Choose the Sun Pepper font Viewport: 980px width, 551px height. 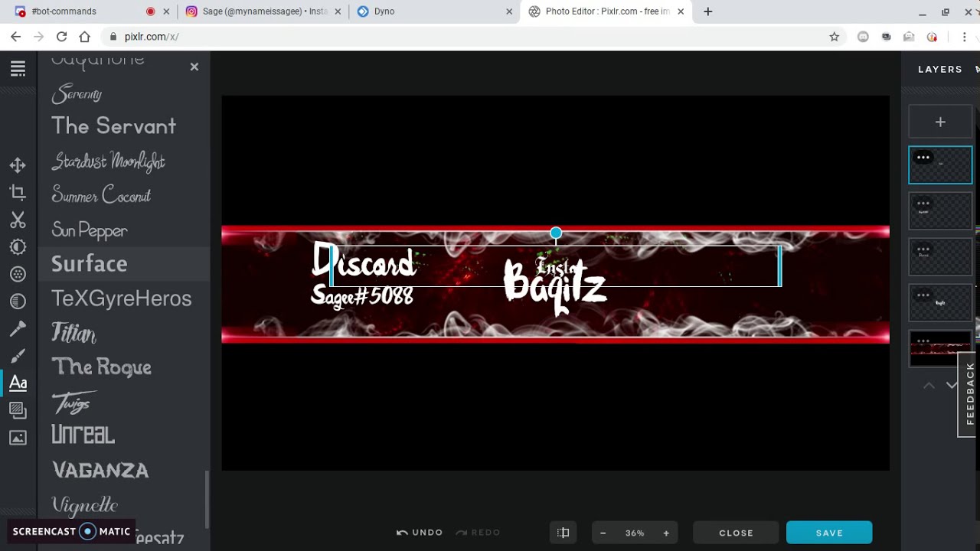89,230
